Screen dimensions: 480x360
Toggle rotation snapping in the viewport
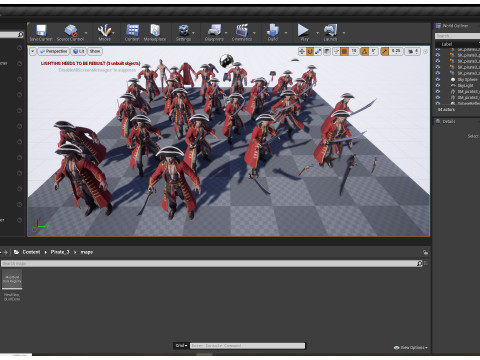click(365, 51)
